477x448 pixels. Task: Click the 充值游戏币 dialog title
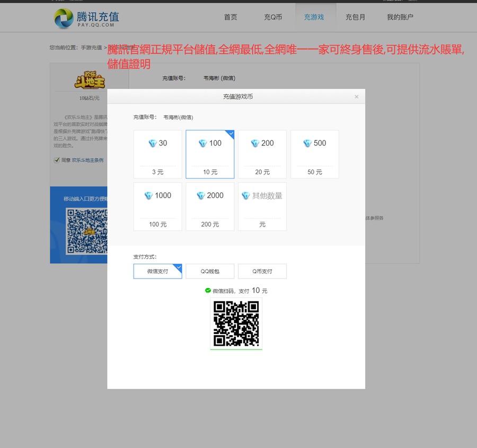coord(238,97)
